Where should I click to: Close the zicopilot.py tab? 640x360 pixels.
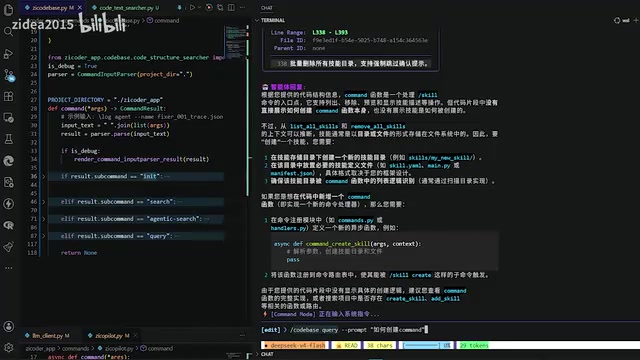click(135, 336)
